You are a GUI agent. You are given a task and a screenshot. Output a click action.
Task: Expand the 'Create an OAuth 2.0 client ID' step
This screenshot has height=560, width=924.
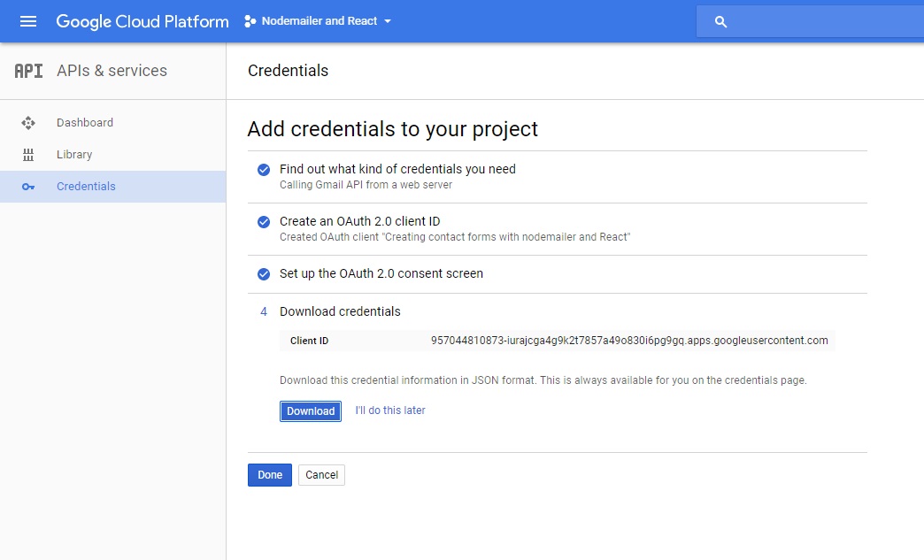pyautogui.click(x=359, y=221)
